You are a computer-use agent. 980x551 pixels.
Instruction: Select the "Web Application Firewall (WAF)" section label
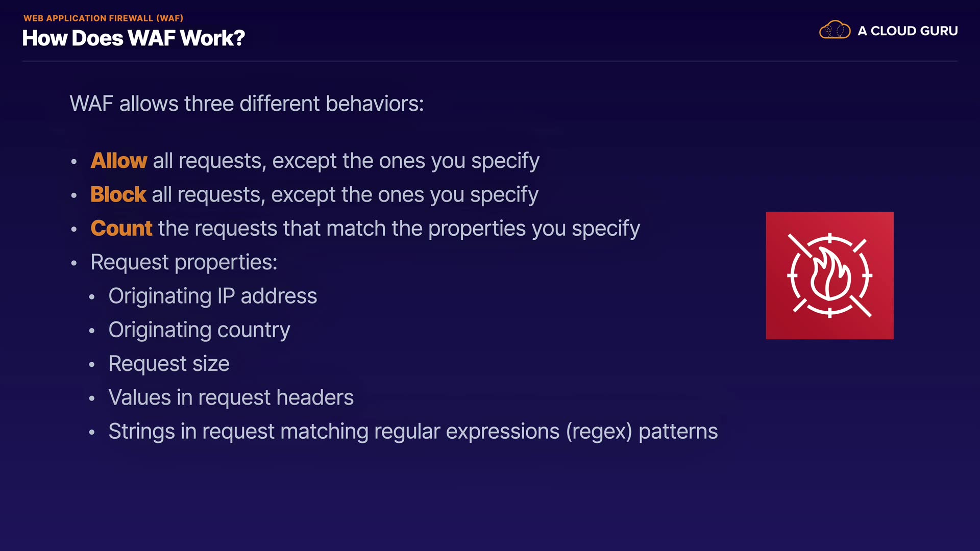[103, 18]
